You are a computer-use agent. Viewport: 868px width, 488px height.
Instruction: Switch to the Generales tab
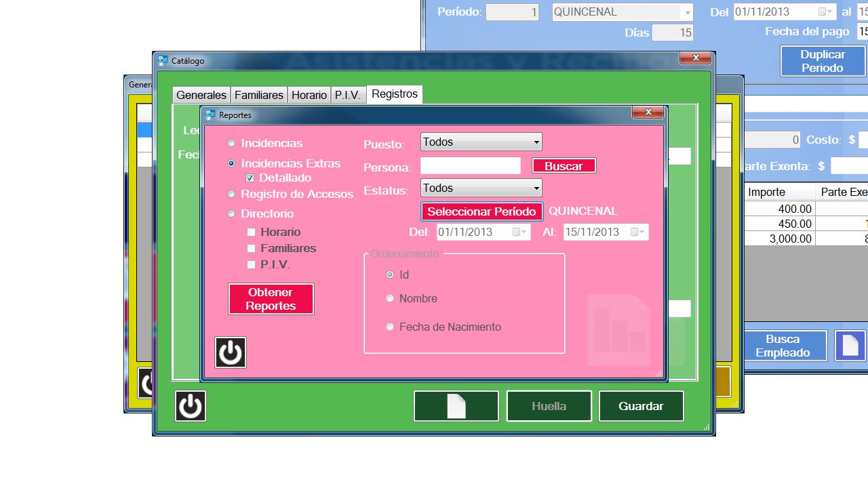tap(201, 95)
